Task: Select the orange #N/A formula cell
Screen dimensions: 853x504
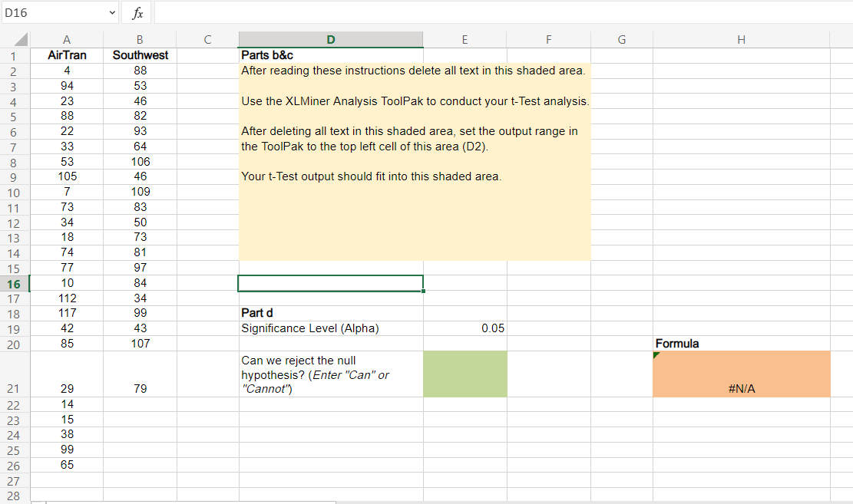Action: pyautogui.click(x=742, y=374)
